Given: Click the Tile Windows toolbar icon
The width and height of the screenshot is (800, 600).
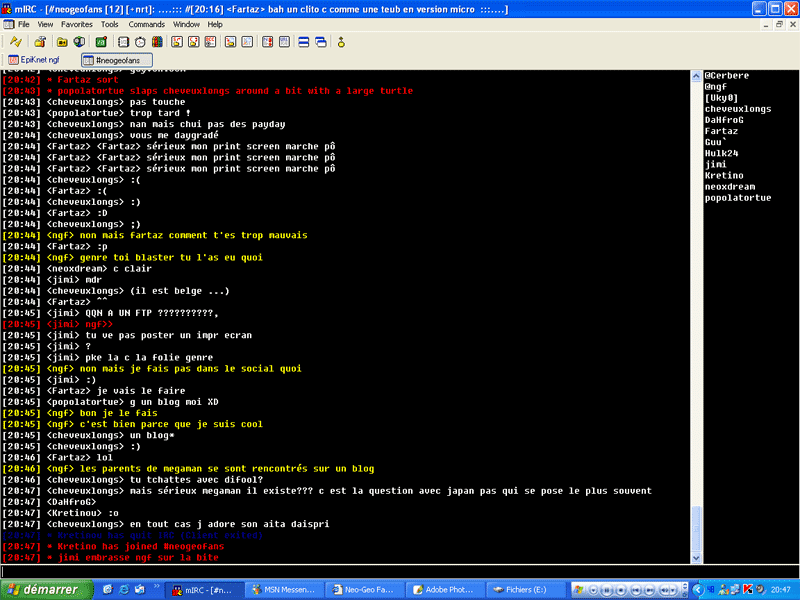Looking at the screenshot, I should (x=301, y=42).
